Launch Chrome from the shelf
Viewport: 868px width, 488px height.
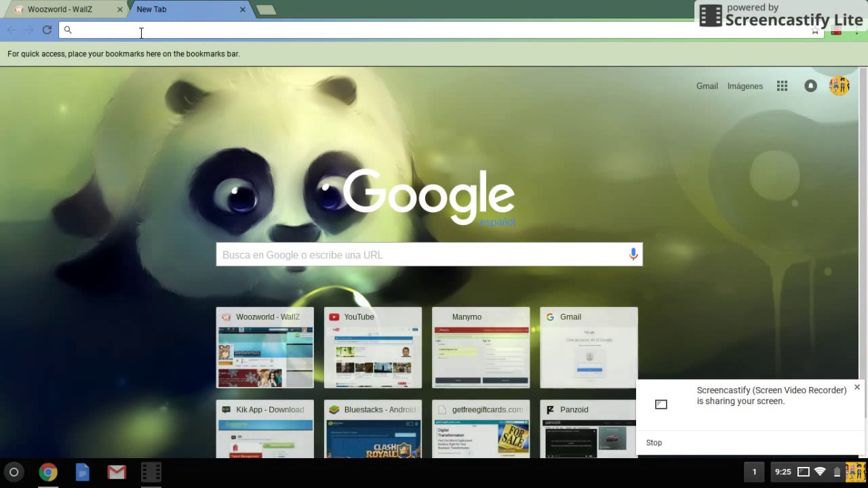coord(47,472)
